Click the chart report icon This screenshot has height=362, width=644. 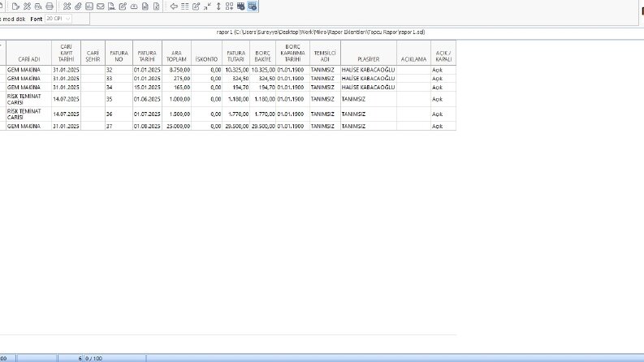(89, 6)
